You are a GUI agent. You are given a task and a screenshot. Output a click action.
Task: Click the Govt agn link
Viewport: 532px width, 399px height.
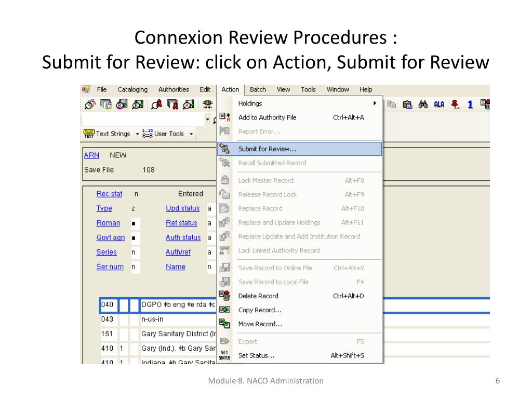[x=111, y=237]
